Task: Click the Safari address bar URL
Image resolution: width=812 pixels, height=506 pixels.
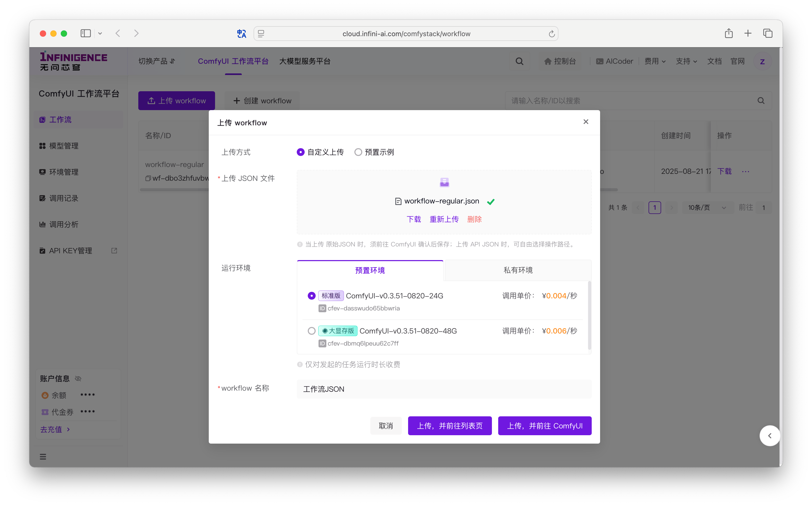Action: [x=406, y=34]
